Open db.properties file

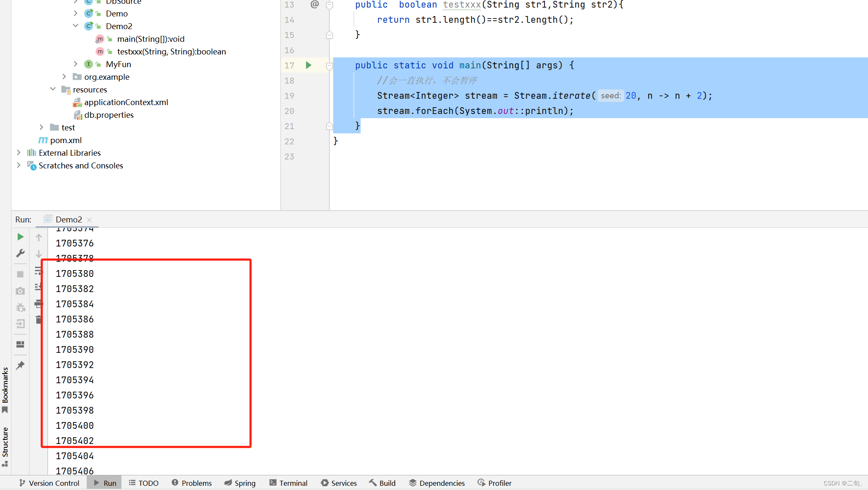coord(109,115)
